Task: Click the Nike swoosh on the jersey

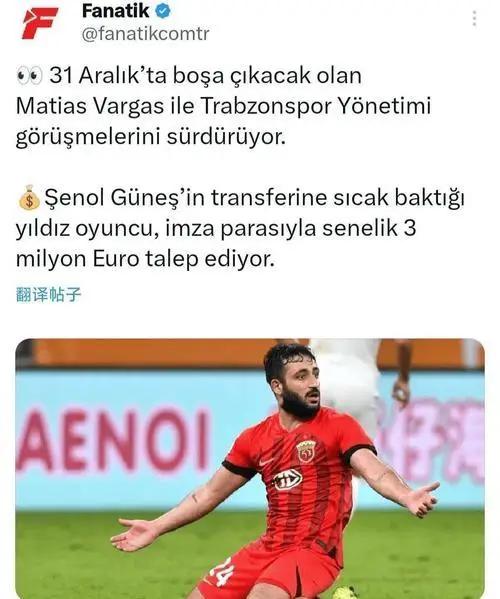Action: 265,462
